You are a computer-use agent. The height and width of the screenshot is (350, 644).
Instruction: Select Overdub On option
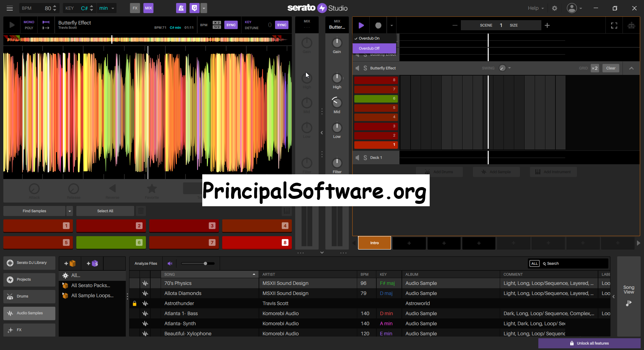[x=374, y=38]
